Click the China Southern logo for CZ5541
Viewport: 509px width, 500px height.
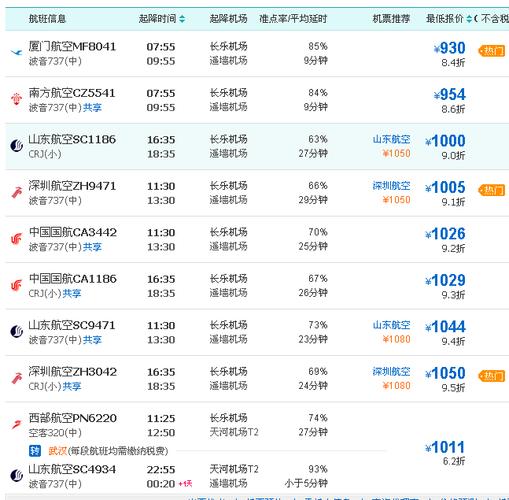(x=16, y=99)
